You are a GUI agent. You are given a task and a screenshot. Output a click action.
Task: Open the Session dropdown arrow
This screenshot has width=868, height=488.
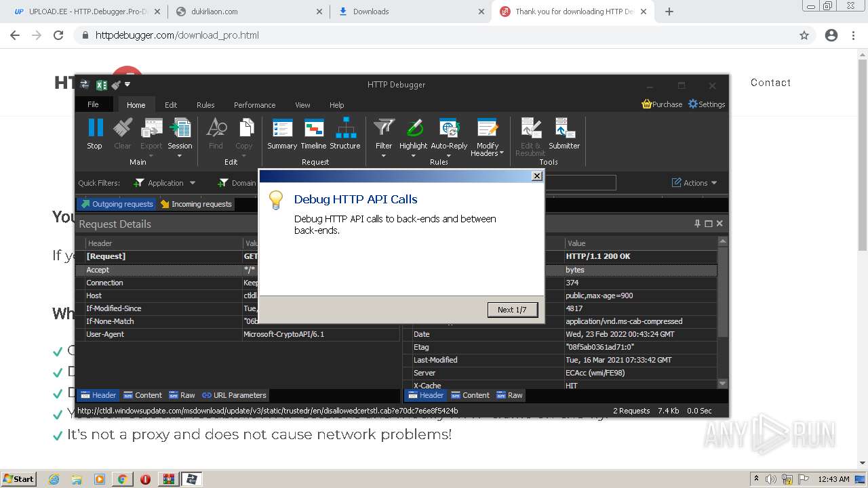pos(180,156)
